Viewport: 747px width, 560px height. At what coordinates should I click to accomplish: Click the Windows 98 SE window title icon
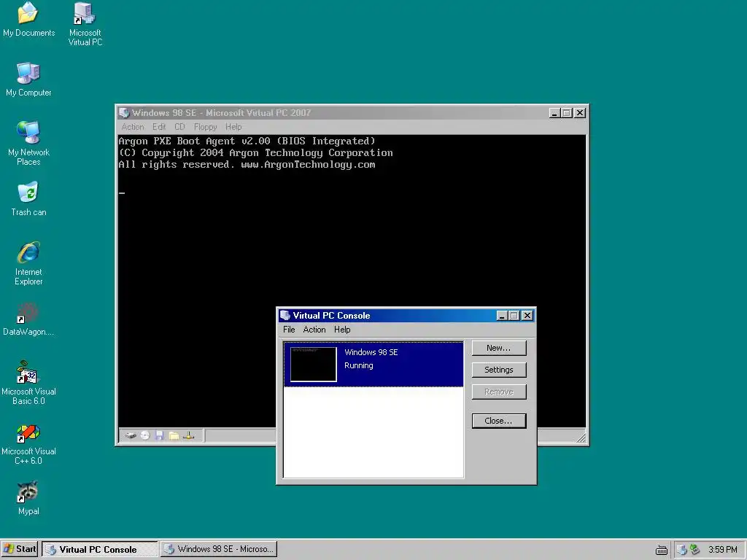124,113
